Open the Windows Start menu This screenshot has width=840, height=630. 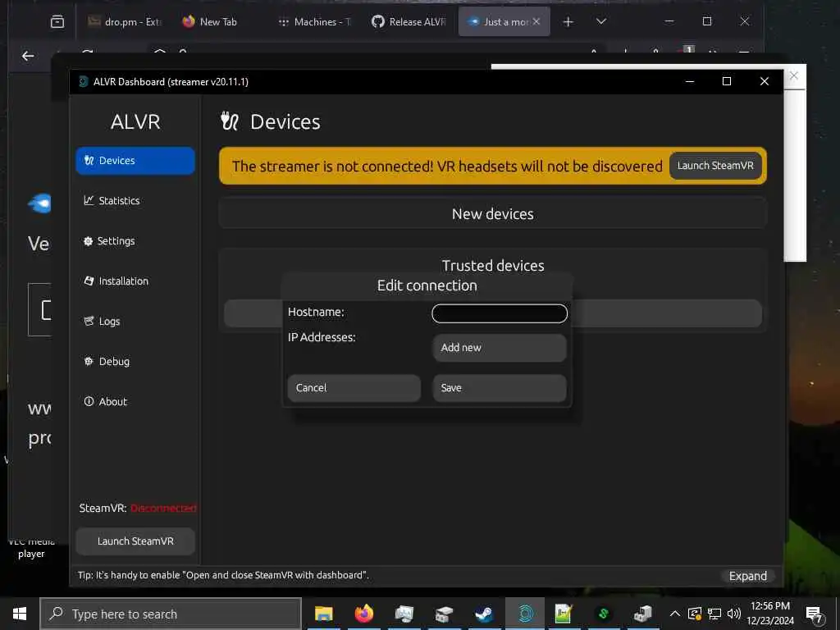point(20,614)
